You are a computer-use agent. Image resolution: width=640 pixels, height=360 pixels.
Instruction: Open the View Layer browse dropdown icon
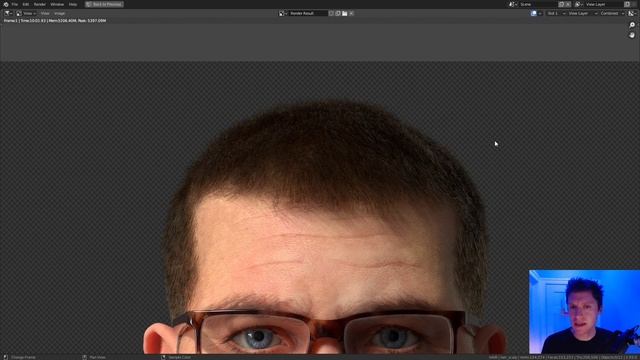coord(578,4)
